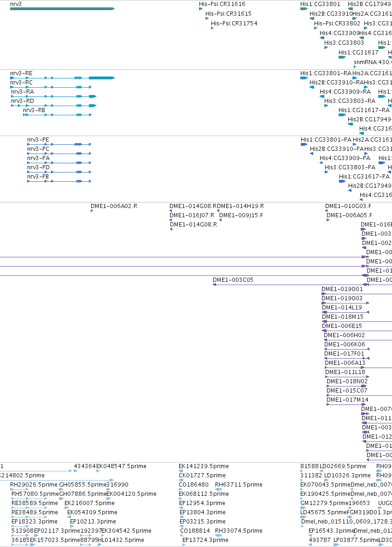This screenshot has width=392, height=547.
Task: Select the EP13804.3prime EST label
Action: point(202,512)
